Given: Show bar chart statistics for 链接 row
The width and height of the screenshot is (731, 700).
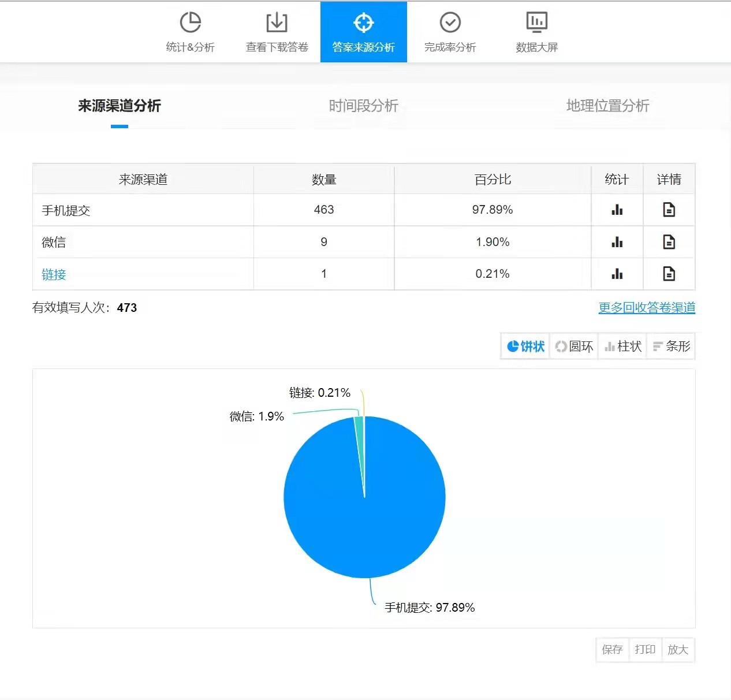Looking at the screenshot, I should 617,274.
